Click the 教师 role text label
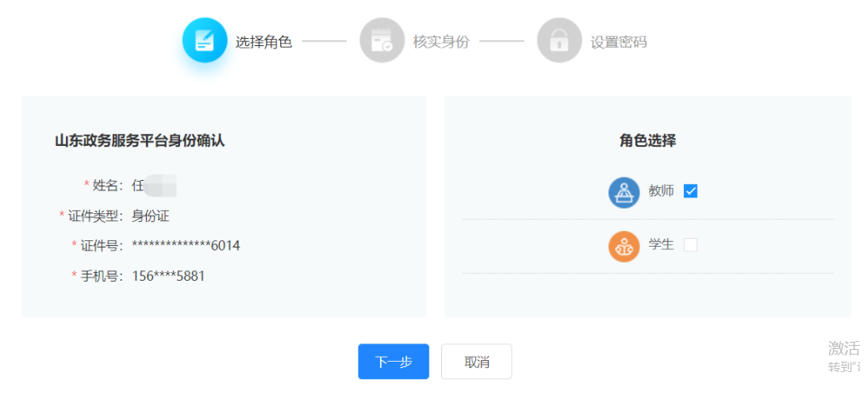 click(661, 191)
